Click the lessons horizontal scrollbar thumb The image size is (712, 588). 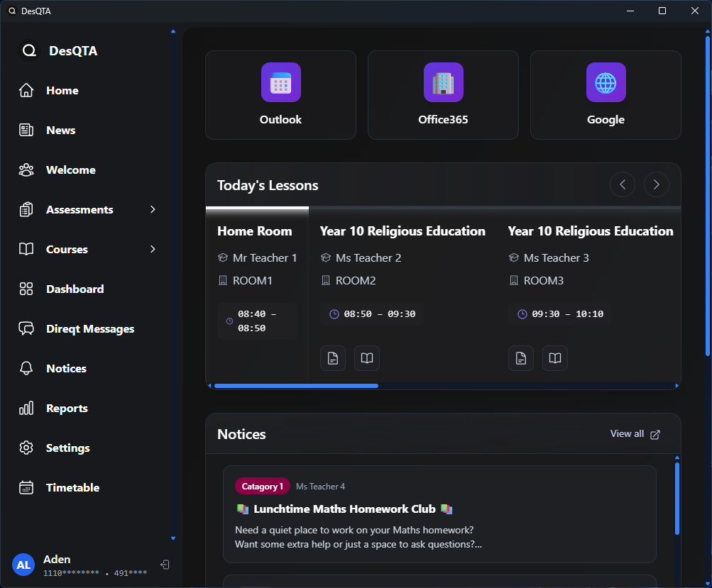[x=296, y=386]
